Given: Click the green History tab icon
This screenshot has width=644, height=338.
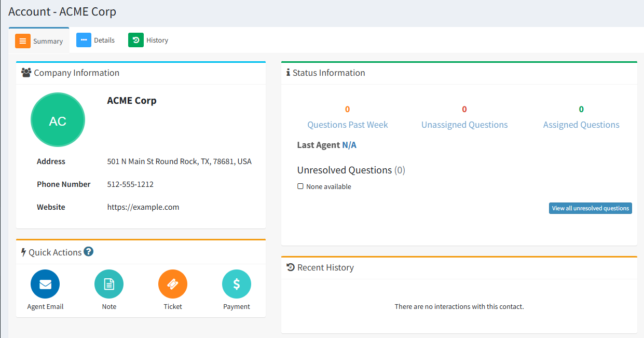Looking at the screenshot, I should coord(136,40).
